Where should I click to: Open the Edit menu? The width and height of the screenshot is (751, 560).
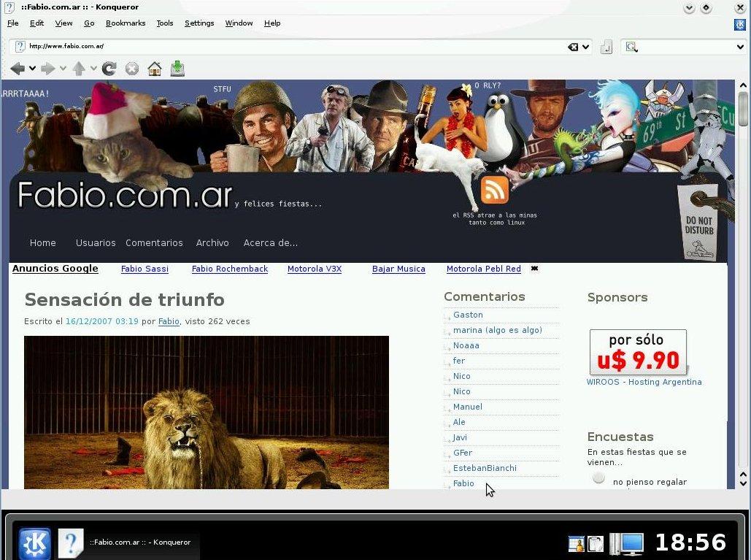coord(37,23)
